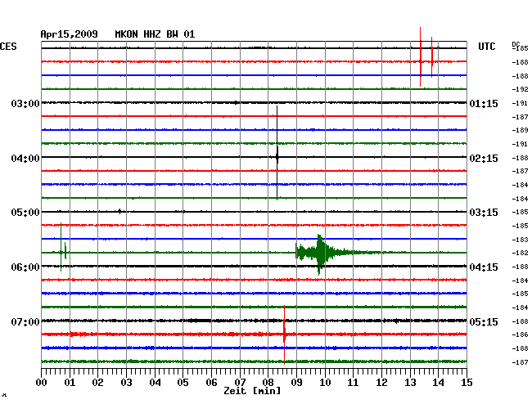
Task: Click the 15 minute axis label
Action: tap(467, 383)
